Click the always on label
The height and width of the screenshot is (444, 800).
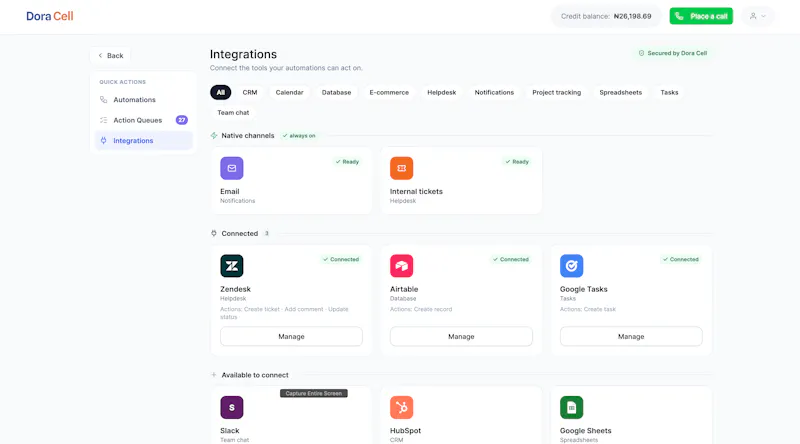[x=299, y=136]
